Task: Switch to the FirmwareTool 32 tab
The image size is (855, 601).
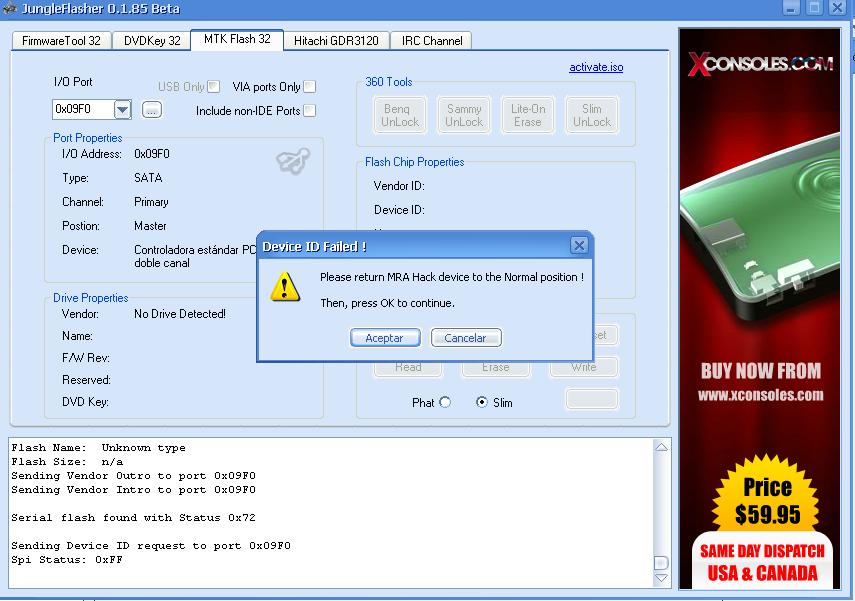Action: pyautogui.click(x=61, y=41)
